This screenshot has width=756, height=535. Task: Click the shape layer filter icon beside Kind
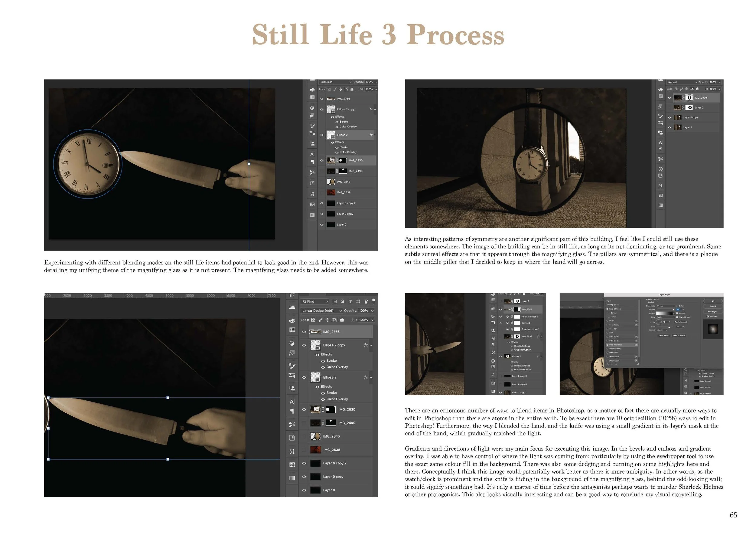click(358, 301)
